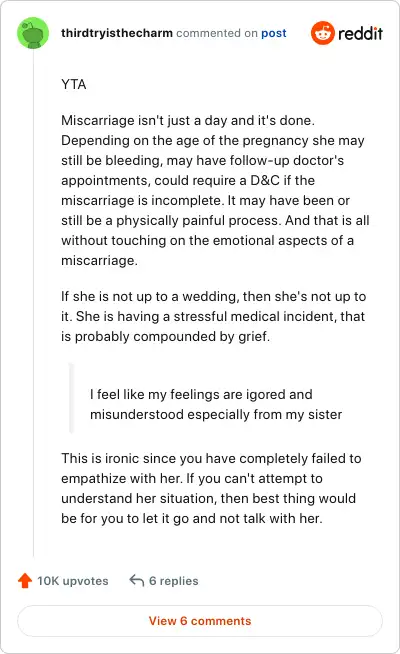
Task: Click the green Reddit avatar icon
Action: tap(33, 33)
